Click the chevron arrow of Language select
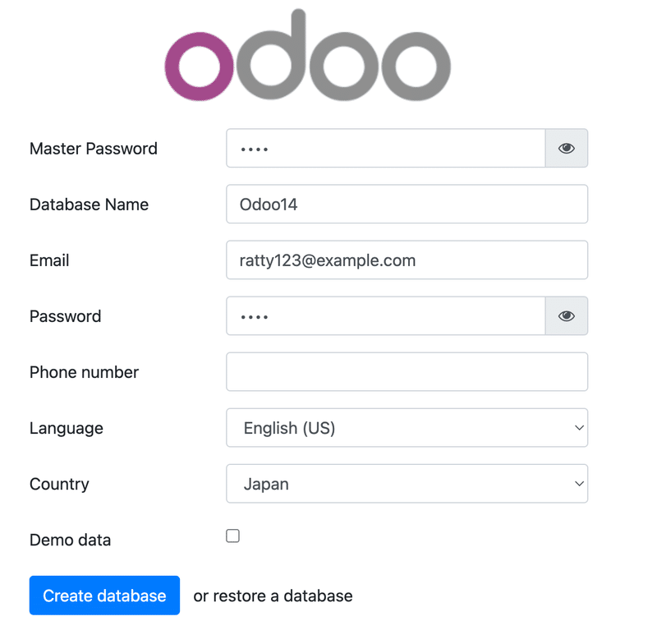 [579, 428]
